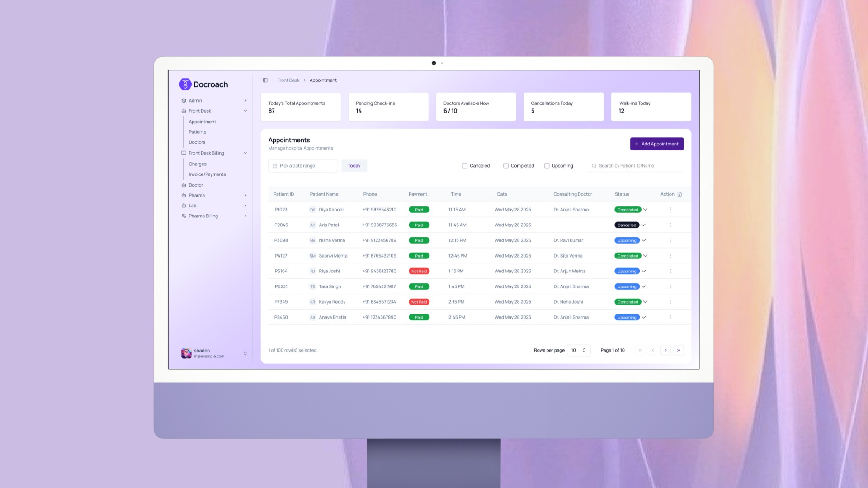Open the three-dot action menu for Riya Joshi
868x488 pixels.
(670, 271)
